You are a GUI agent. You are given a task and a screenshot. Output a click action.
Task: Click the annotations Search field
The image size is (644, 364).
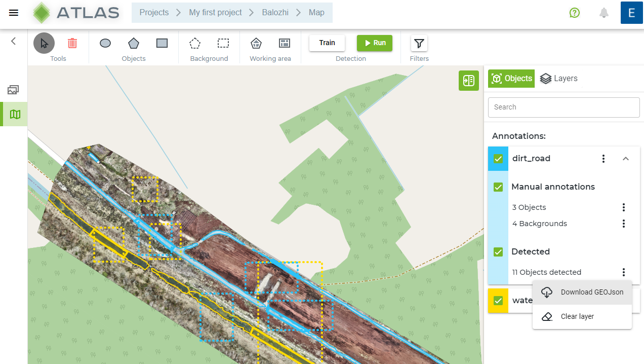[564, 107]
